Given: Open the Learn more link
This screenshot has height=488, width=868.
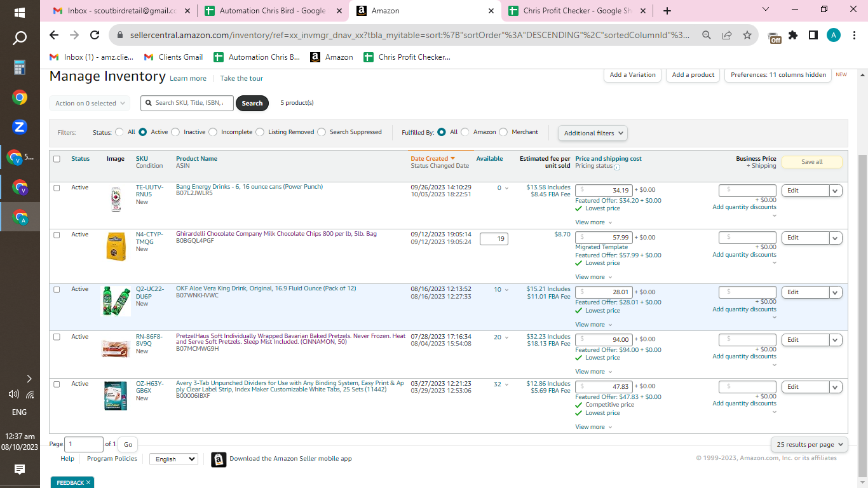Looking at the screenshot, I should [x=188, y=78].
